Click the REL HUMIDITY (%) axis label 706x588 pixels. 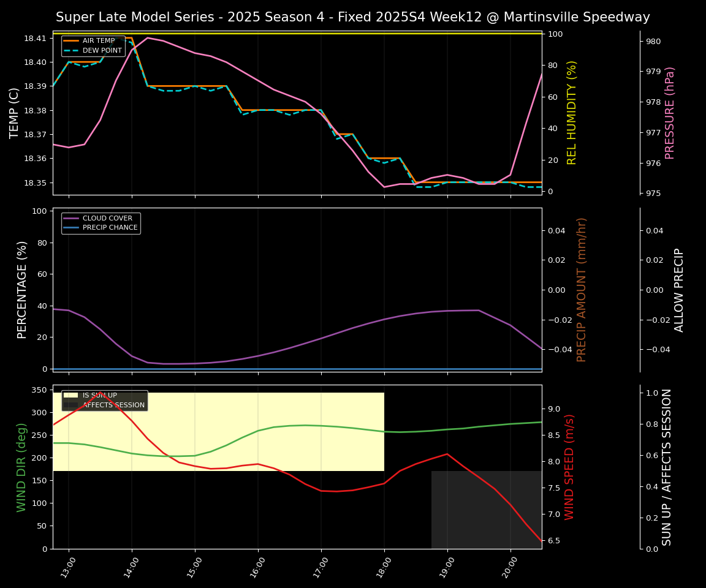point(572,113)
